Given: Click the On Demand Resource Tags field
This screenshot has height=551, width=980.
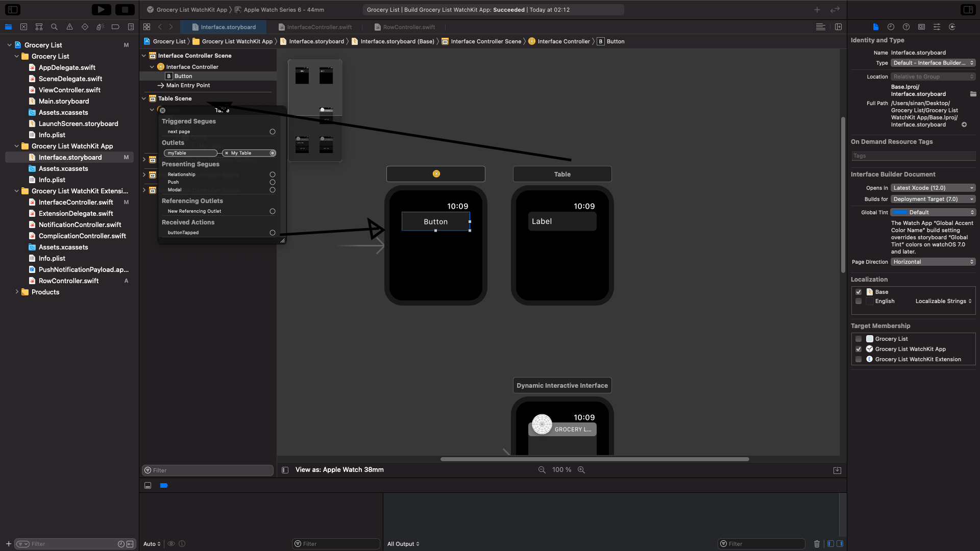Looking at the screenshot, I should 913,156.
